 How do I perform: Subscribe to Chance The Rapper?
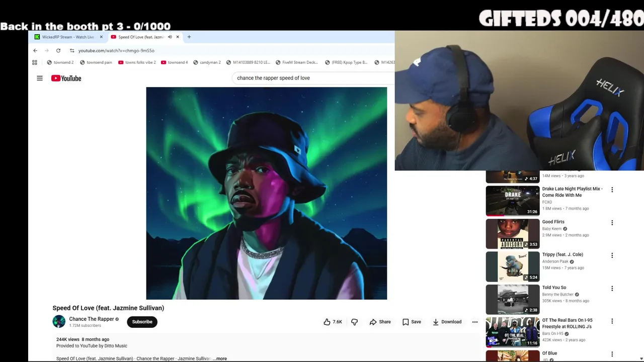[142, 322]
